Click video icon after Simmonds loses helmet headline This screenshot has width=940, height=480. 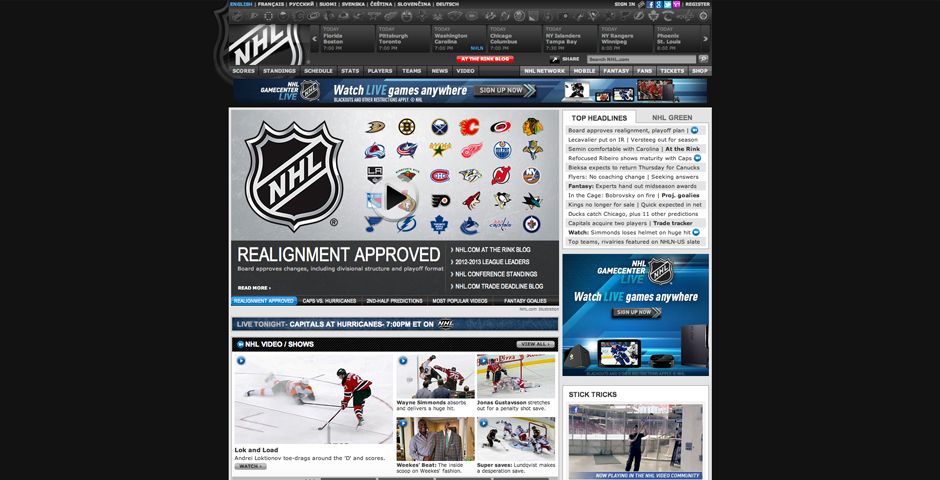click(696, 232)
